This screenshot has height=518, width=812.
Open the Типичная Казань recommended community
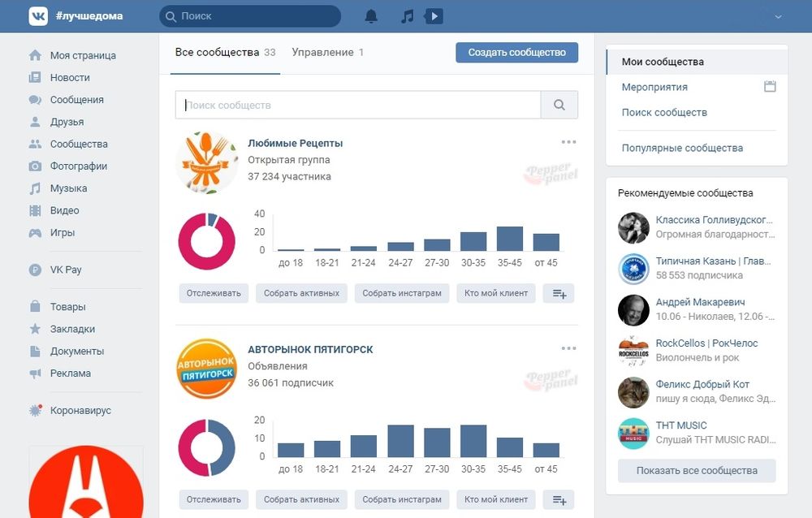697,268
